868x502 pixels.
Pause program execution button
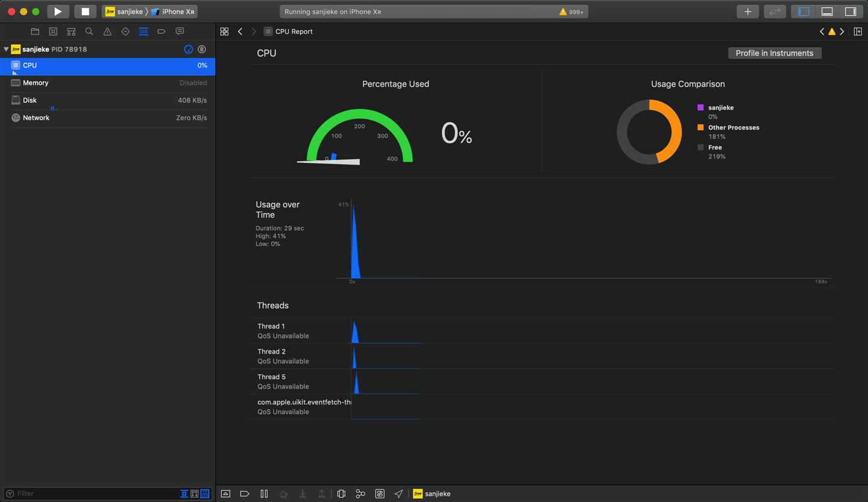click(x=264, y=494)
